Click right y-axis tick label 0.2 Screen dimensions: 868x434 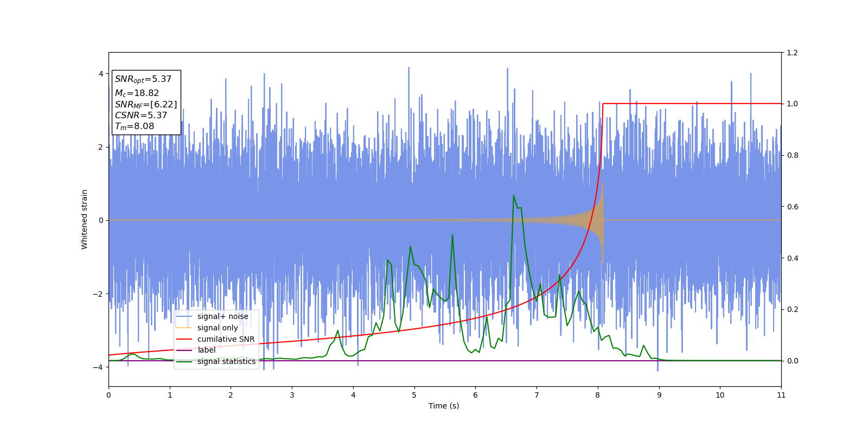[792, 309]
